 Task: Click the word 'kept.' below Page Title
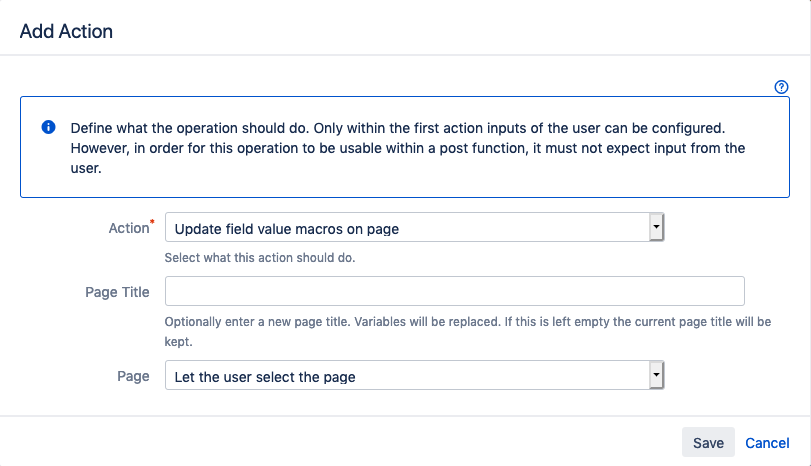click(178, 342)
